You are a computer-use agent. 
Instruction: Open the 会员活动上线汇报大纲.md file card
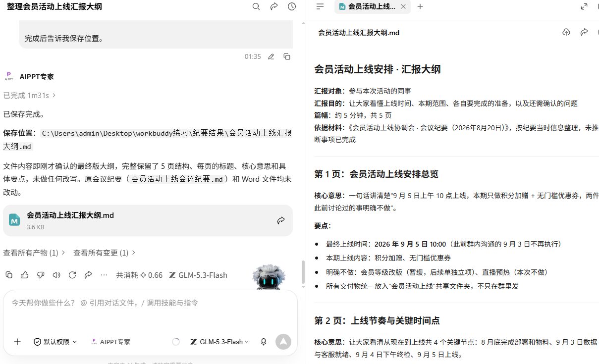(x=148, y=220)
